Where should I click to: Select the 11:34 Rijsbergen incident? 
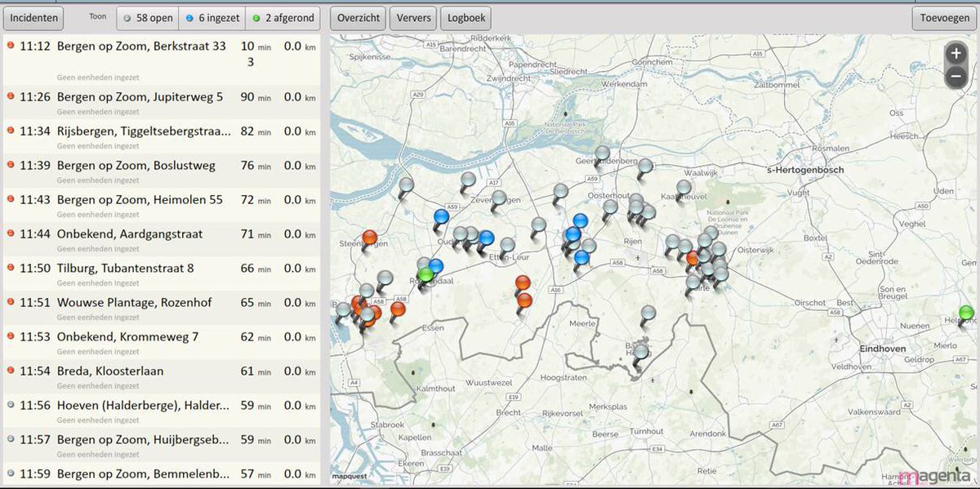[x=161, y=137]
